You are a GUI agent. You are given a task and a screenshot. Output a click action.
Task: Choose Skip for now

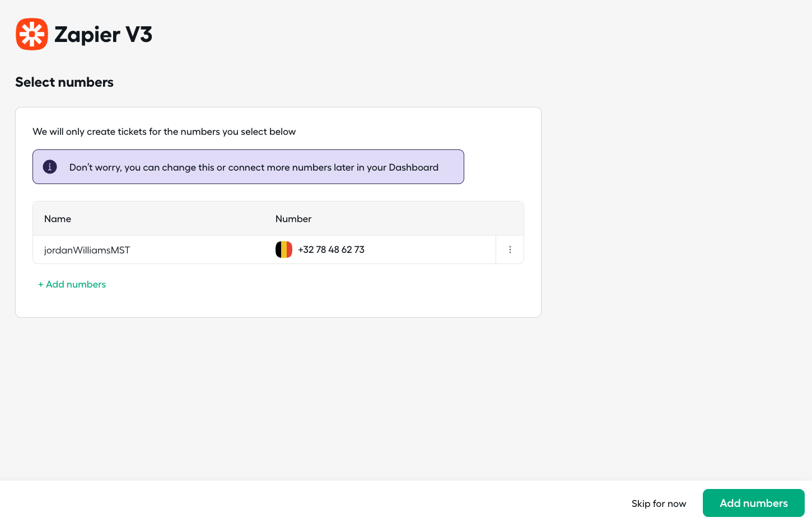(659, 504)
